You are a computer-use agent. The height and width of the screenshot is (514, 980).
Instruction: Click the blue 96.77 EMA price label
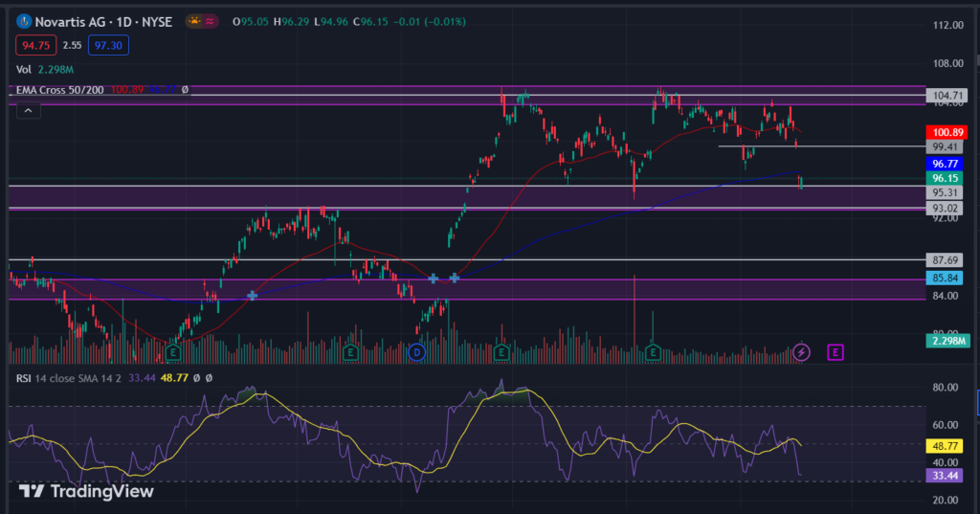tap(945, 164)
